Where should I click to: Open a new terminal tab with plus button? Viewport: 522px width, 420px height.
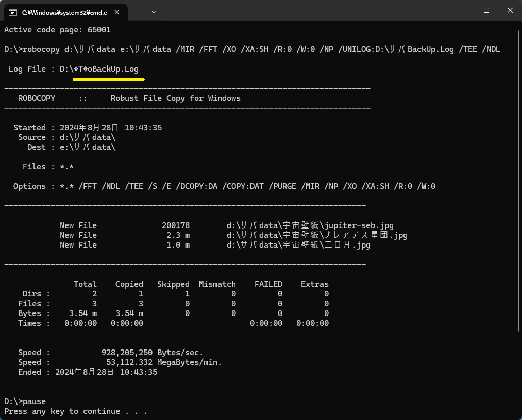click(x=139, y=12)
